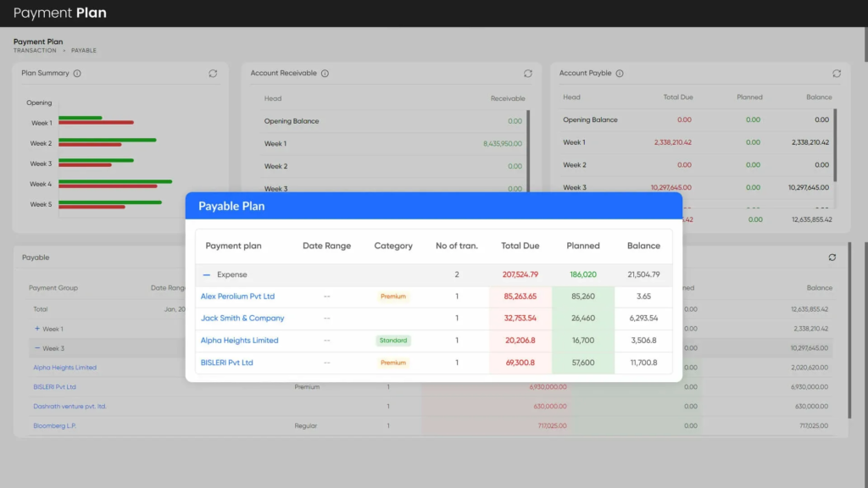
Task: Click planned amount 57,600
Action: [583, 363]
